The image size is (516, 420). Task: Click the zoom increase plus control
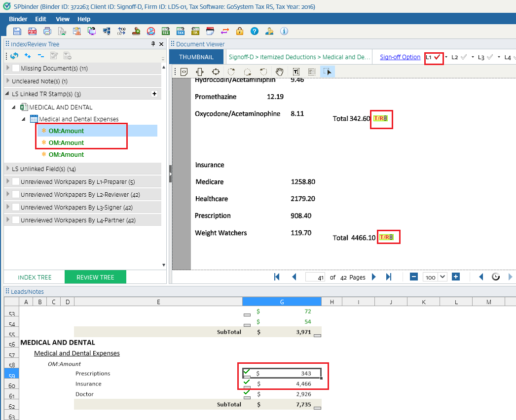pos(455,277)
